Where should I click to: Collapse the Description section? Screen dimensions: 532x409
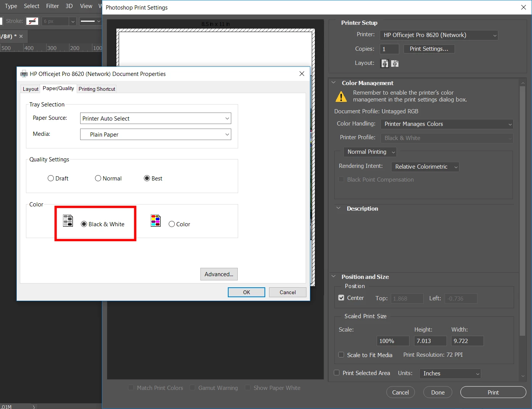[x=339, y=208]
